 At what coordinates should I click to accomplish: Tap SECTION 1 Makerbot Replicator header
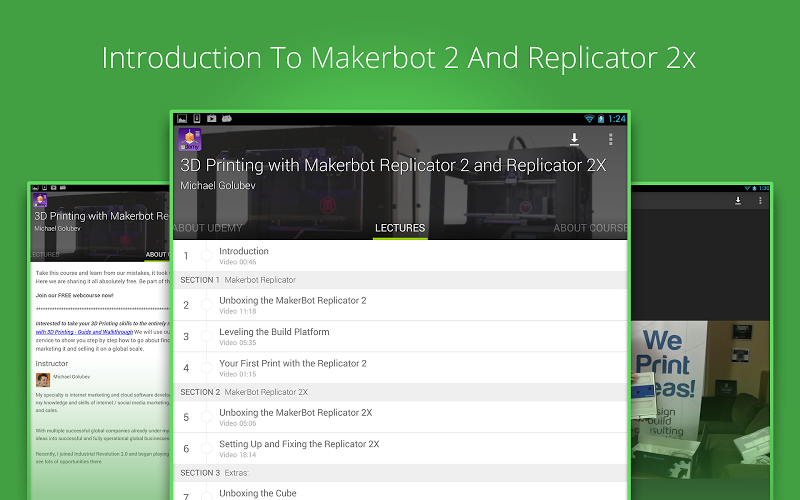[x=400, y=280]
